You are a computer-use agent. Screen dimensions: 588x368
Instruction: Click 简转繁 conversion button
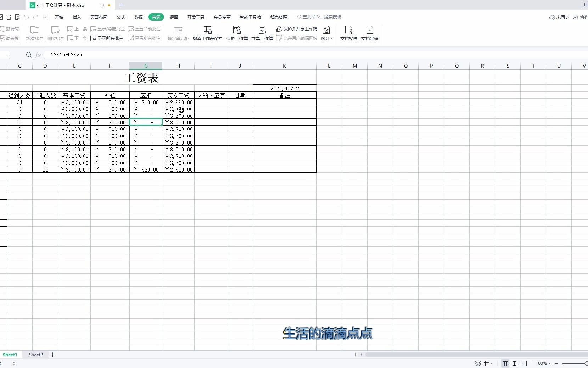coord(10,38)
